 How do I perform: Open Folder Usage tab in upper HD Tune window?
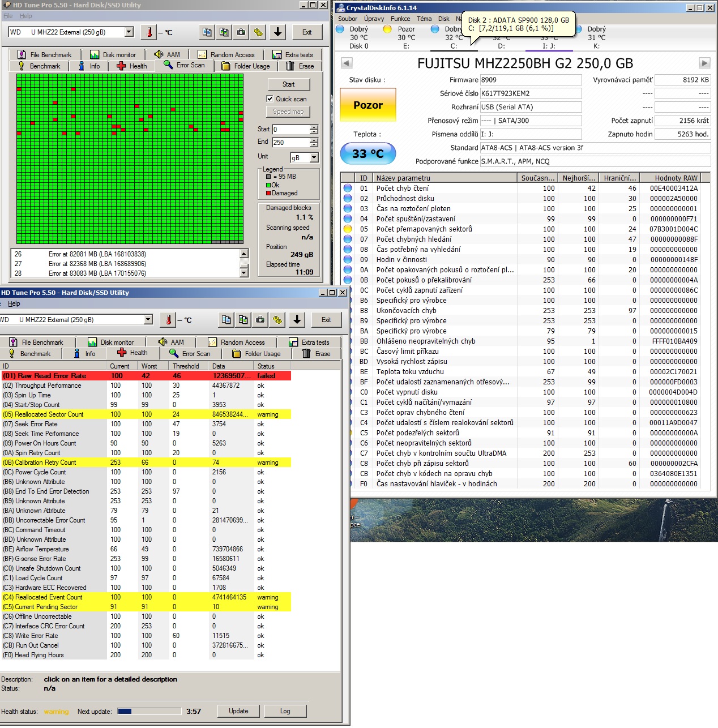[246, 66]
